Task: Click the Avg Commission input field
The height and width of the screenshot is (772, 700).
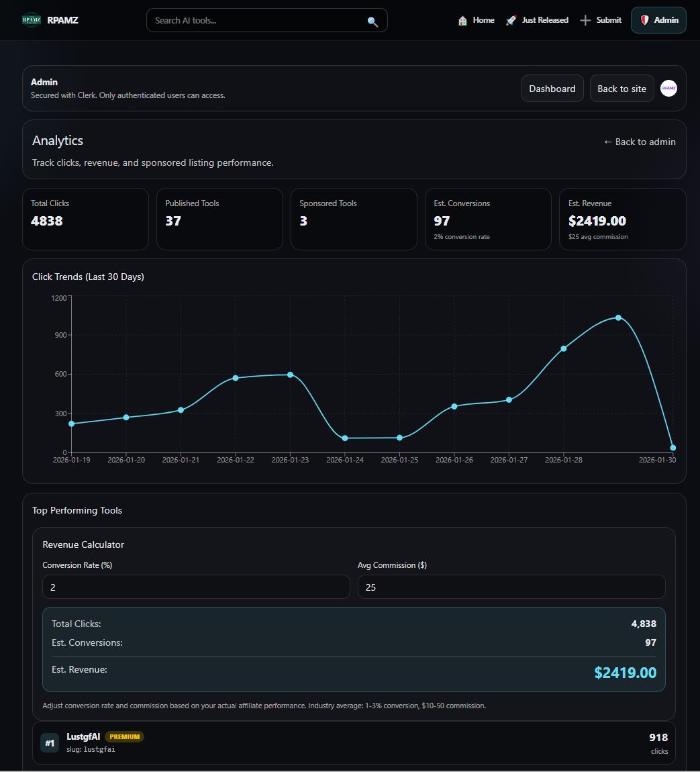Action: click(511, 587)
